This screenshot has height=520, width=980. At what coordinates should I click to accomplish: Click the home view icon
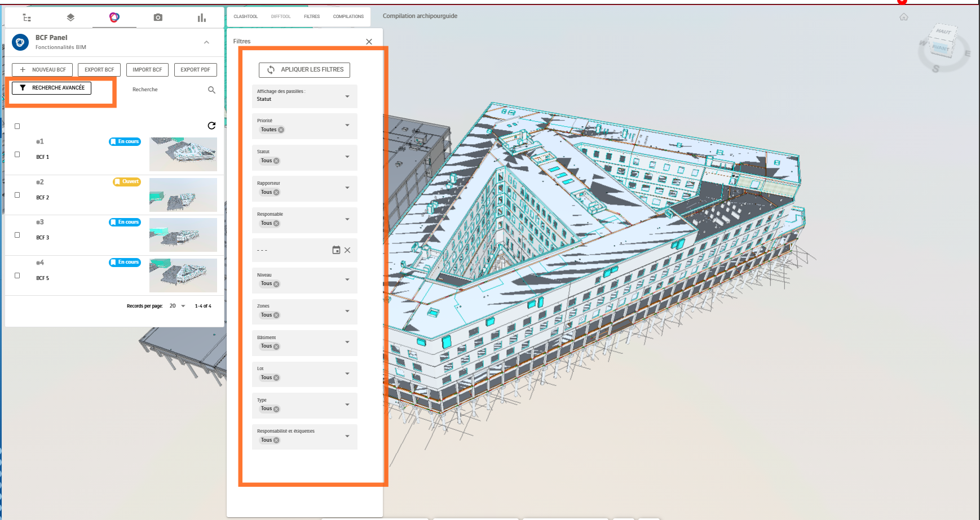(904, 17)
